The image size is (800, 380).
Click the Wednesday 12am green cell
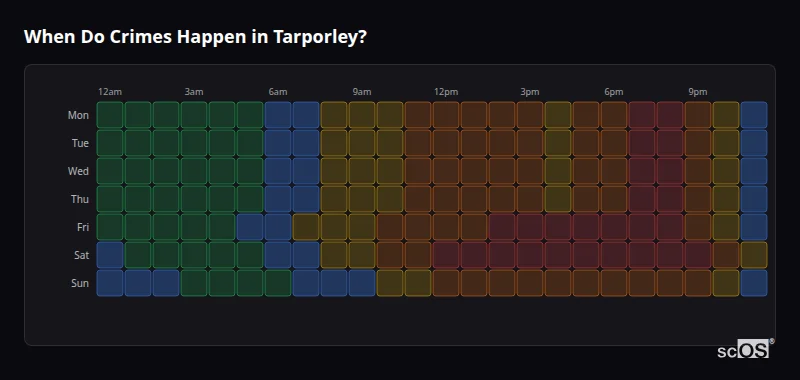coord(110,171)
